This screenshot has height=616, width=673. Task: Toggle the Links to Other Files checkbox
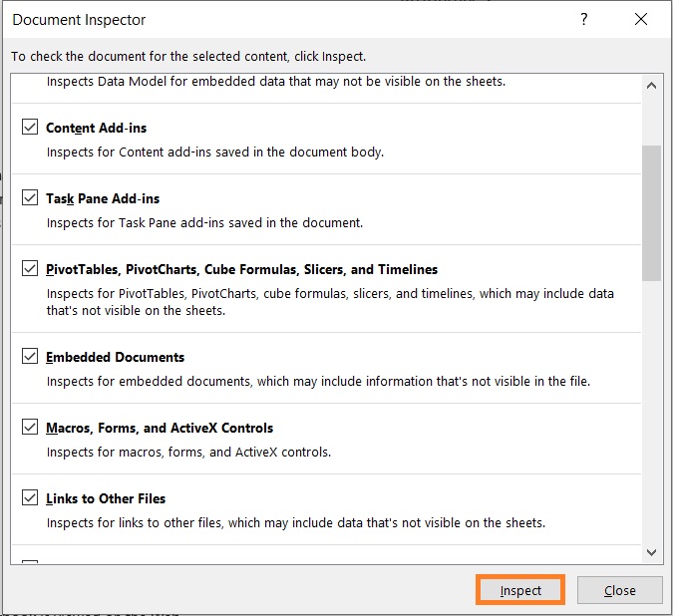[30, 497]
